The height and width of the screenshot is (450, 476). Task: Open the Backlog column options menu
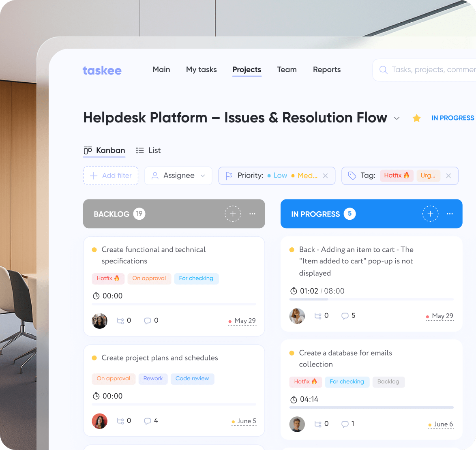point(252,214)
